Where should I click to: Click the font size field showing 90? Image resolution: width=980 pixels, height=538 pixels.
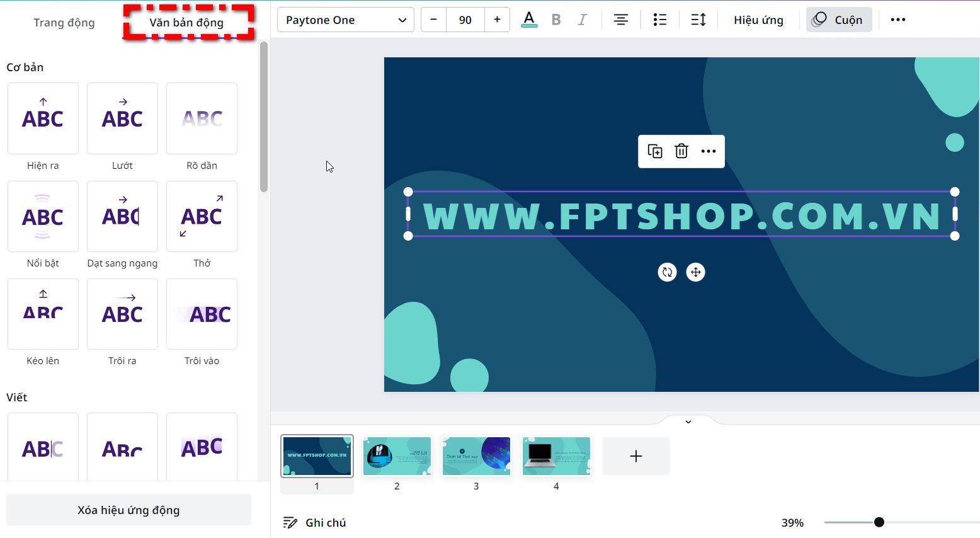[465, 20]
